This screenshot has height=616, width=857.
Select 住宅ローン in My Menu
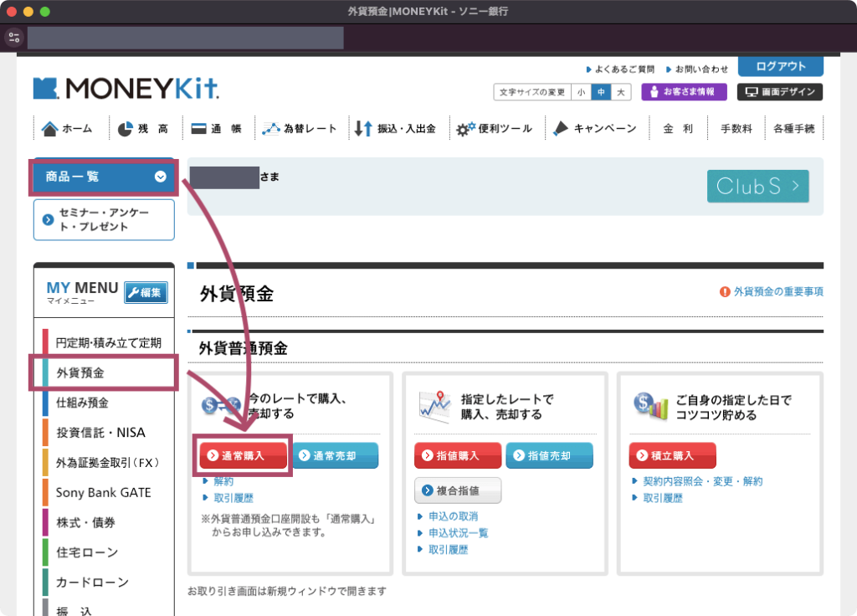pyautogui.click(x=108, y=552)
